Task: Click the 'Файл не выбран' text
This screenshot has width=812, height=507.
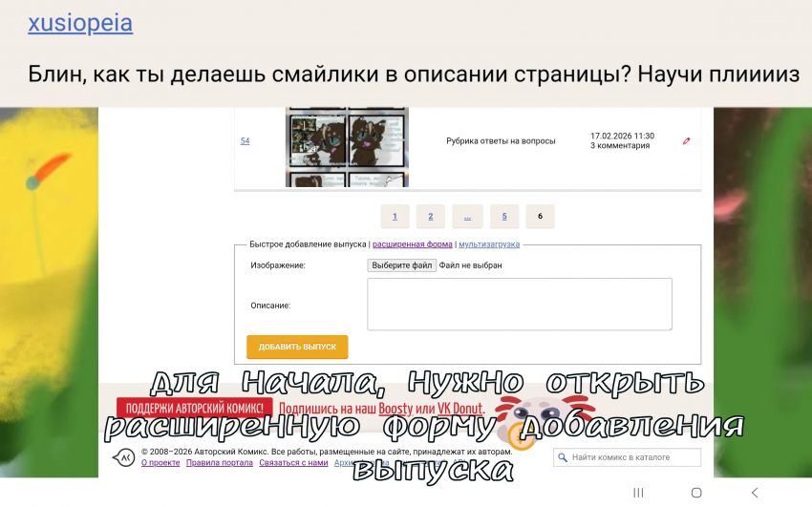Action: click(470, 265)
